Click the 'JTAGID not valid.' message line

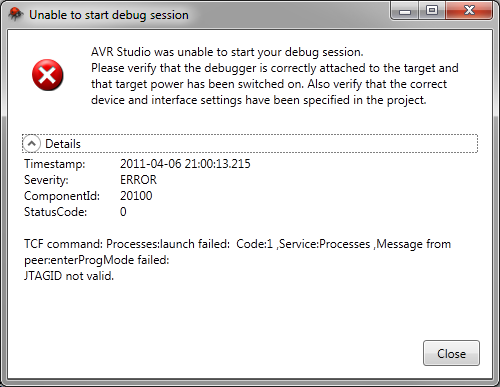click(69, 276)
